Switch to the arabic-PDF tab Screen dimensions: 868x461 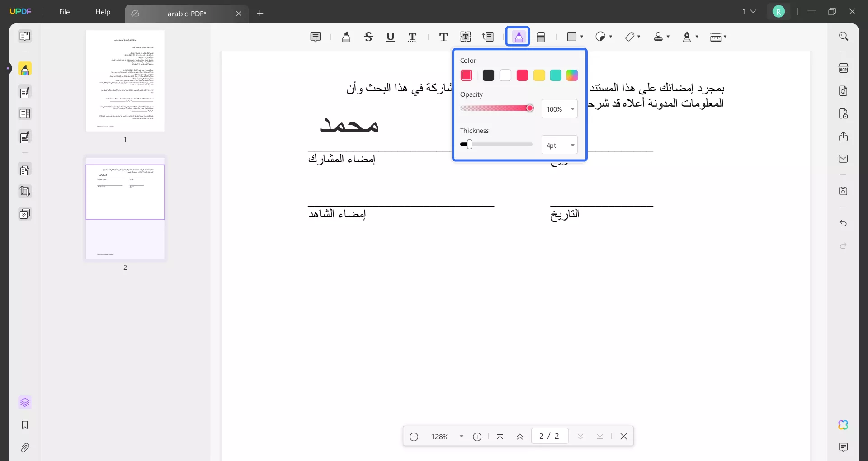187,13
